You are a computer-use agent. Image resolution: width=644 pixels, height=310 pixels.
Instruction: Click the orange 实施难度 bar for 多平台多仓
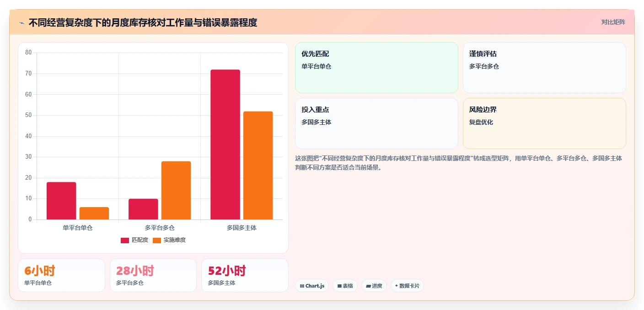click(x=176, y=190)
